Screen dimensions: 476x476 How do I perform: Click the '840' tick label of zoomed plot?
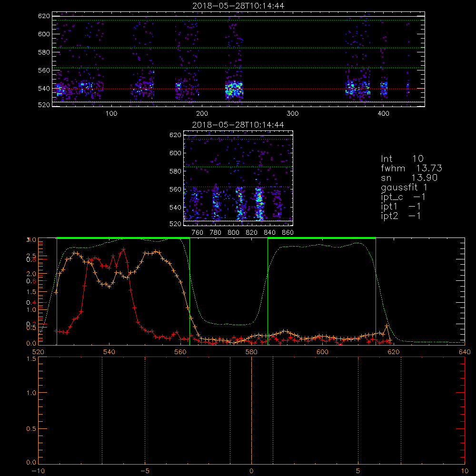269,233
